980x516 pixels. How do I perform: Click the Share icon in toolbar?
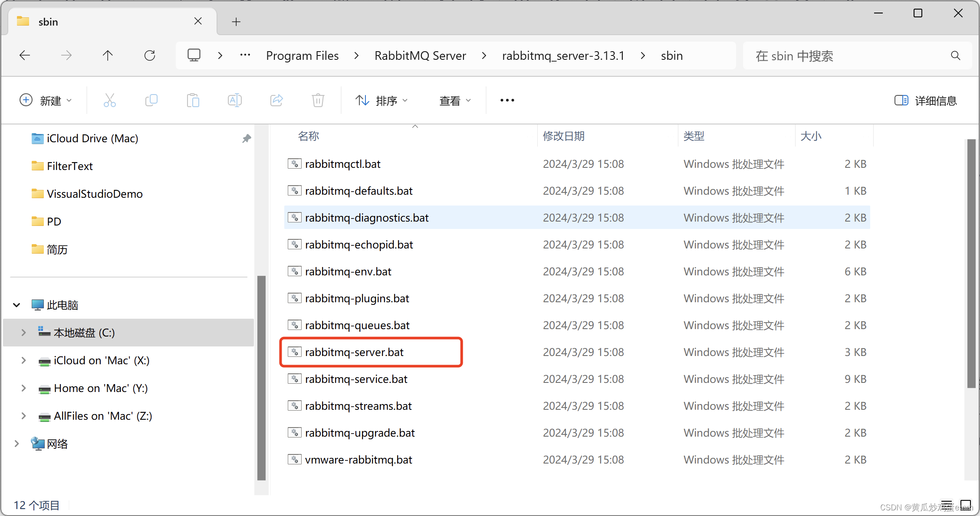click(276, 101)
